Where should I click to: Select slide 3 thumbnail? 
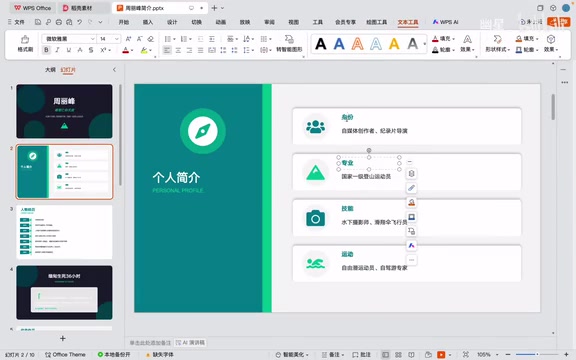(x=64, y=232)
